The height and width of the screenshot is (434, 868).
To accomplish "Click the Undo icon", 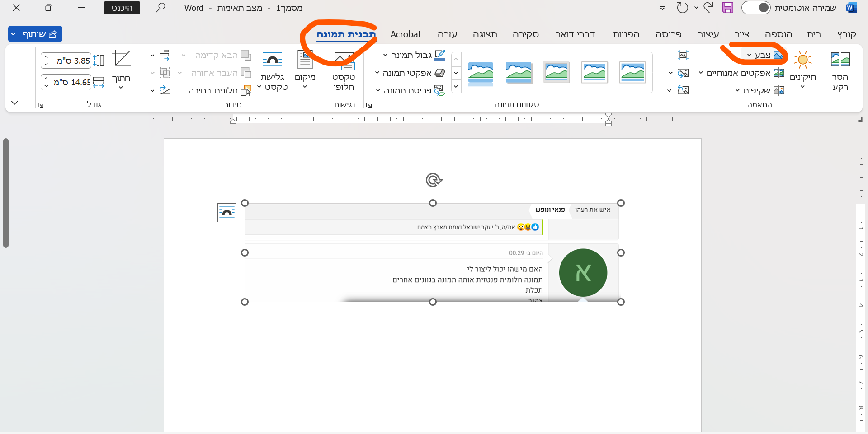I will [709, 8].
